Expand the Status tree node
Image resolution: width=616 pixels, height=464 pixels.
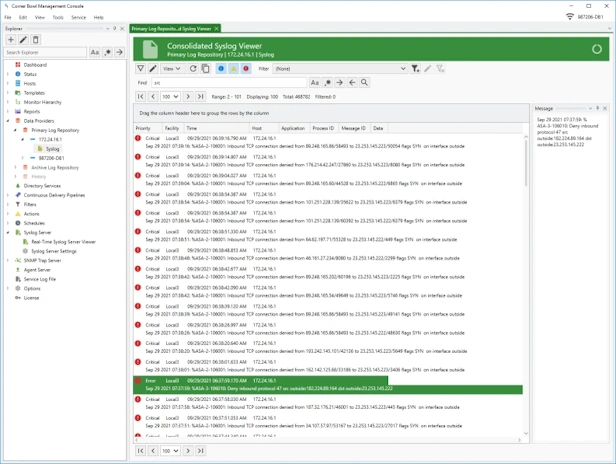[x=7, y=74]
